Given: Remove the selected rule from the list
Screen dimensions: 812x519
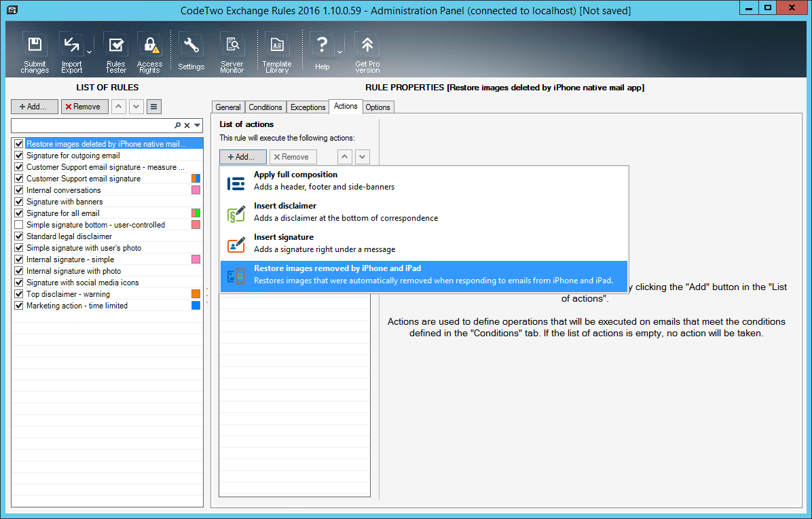Looking at the screenshot, I should 84,107.
